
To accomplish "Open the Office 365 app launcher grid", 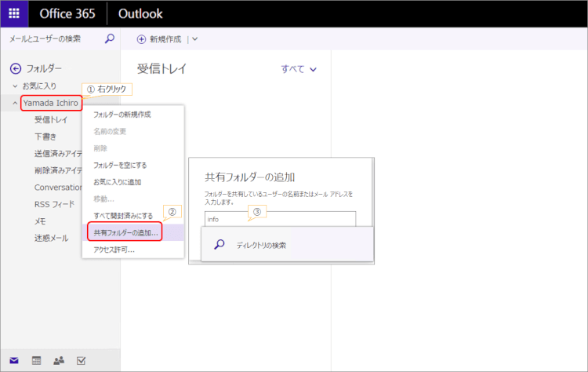I will click(x=14, y=13).
